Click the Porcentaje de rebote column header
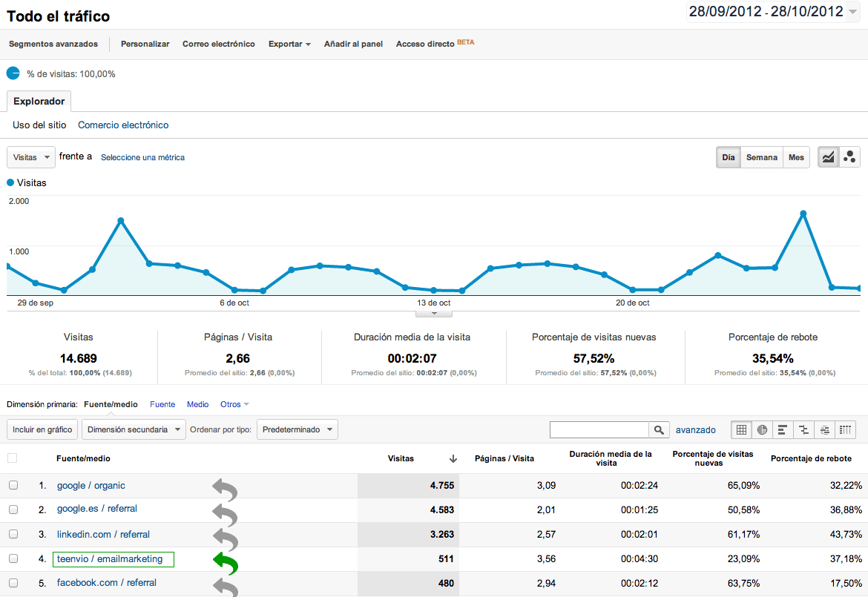This screenshot has width=868, height=597. 811,458
